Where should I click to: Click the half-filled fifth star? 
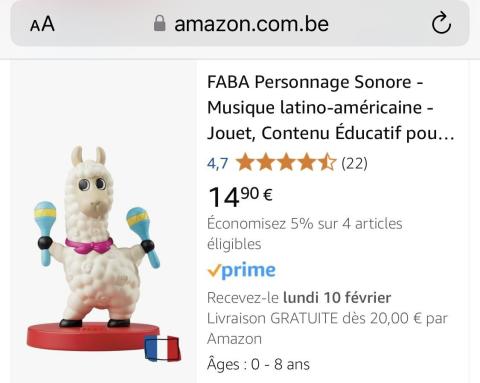(x=327, y=162)
